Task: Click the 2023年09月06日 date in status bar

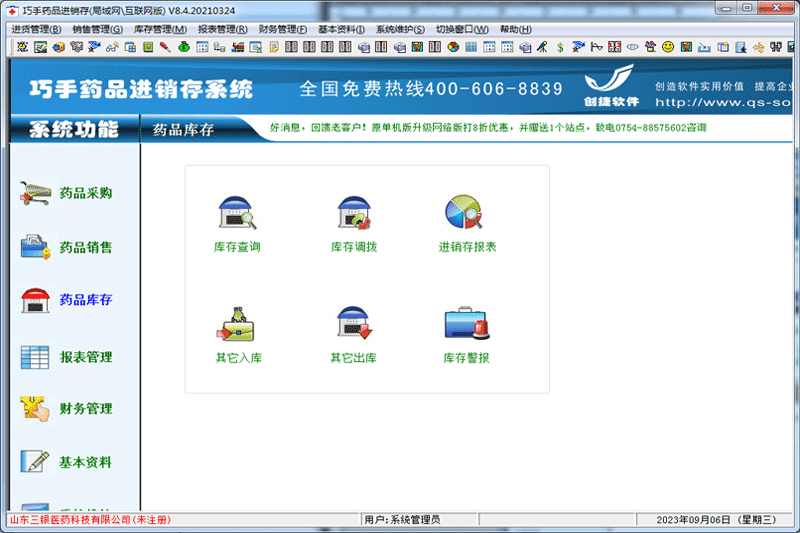Action: point(715,520)
